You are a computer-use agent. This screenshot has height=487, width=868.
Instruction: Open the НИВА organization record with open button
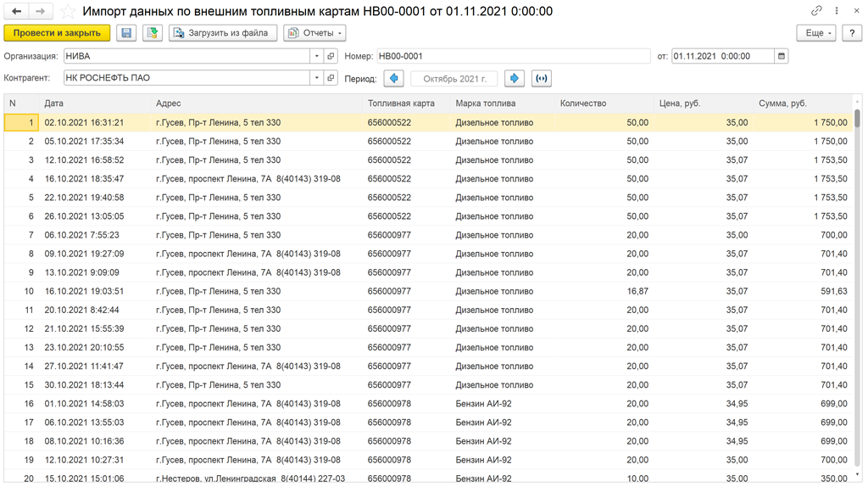pos(331,56)
